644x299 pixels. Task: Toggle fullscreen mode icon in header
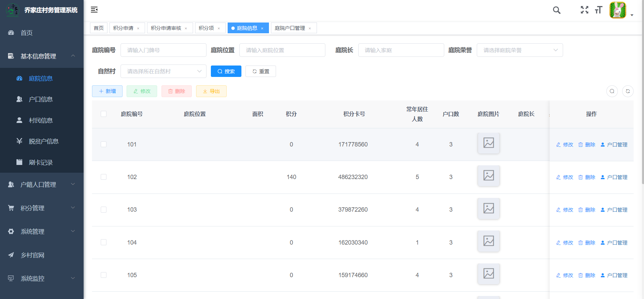(x=584, y=10)
